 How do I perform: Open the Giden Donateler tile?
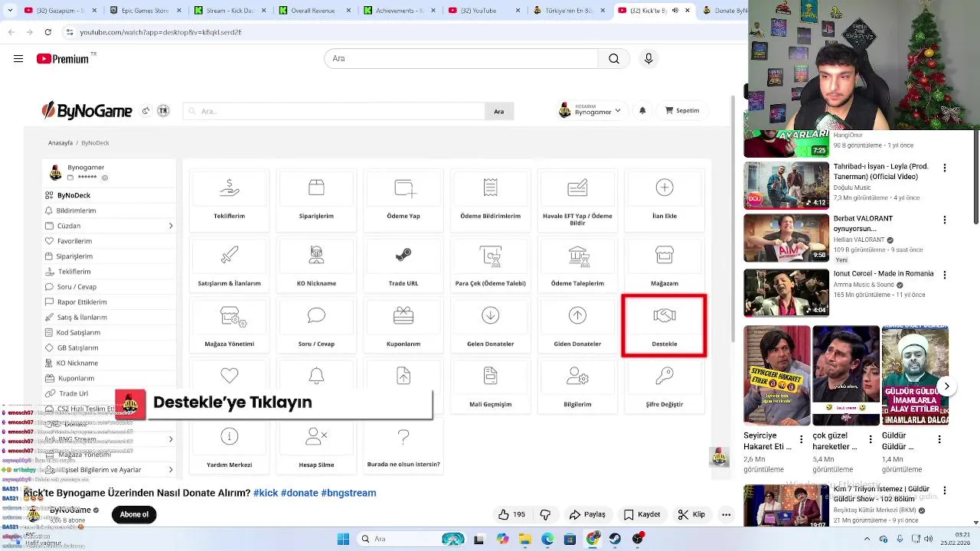577,325
